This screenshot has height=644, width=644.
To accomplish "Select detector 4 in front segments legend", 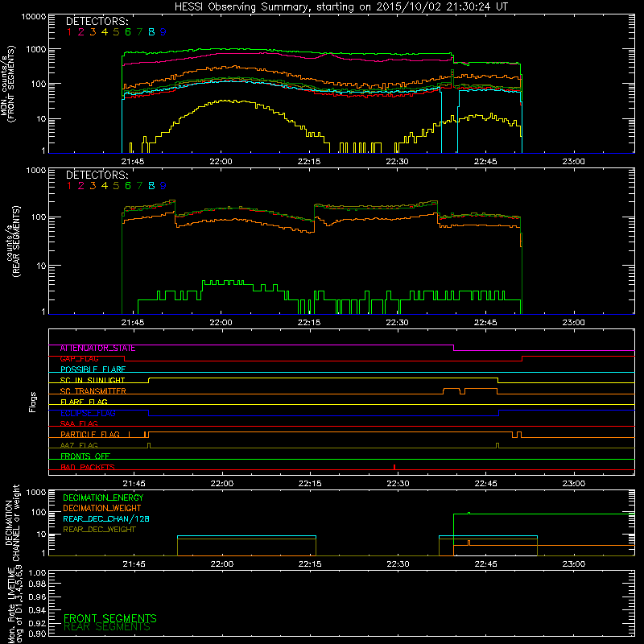I will pyautogui.click(x=105, y=31).
